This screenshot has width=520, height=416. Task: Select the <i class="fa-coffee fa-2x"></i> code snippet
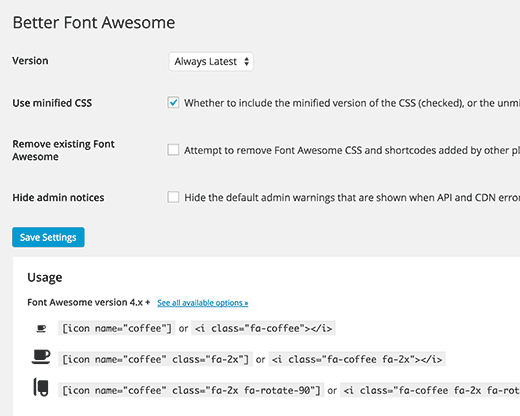(x=357, y=359)
